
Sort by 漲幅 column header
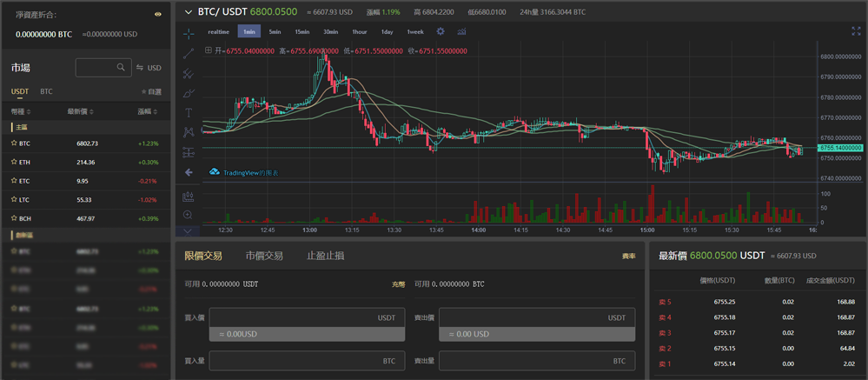[148, 111]
